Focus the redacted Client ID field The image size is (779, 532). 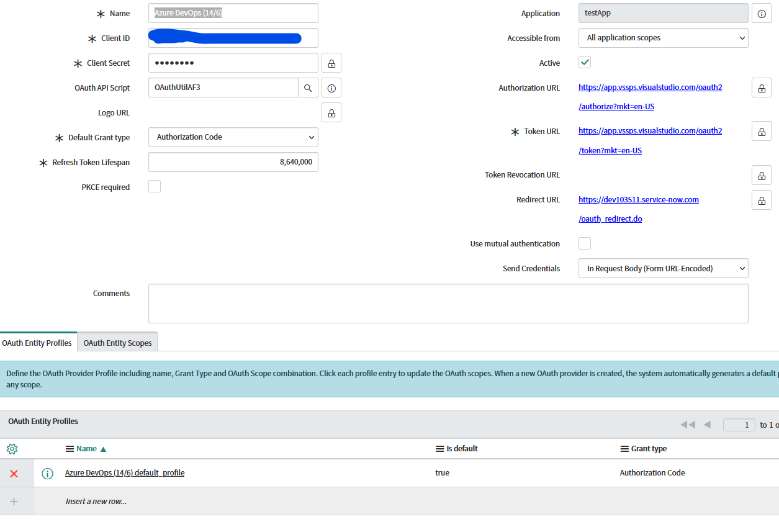pos(233,38)
